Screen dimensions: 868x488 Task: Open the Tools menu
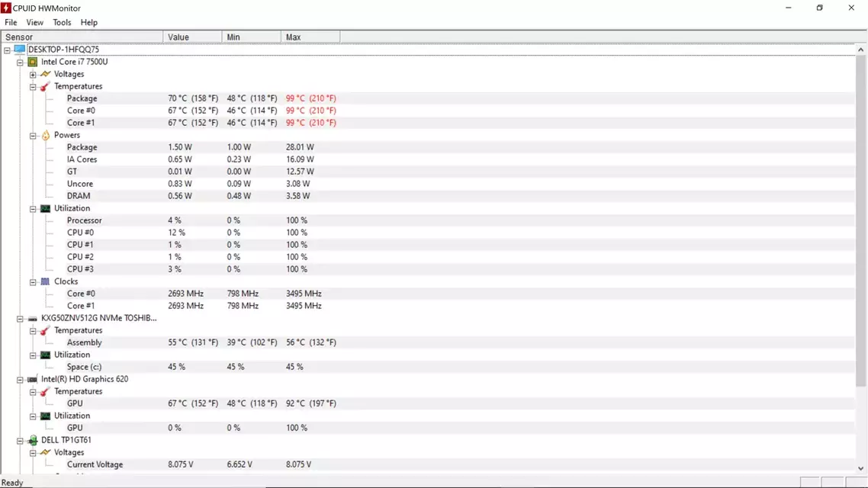(x=62, y=22)
